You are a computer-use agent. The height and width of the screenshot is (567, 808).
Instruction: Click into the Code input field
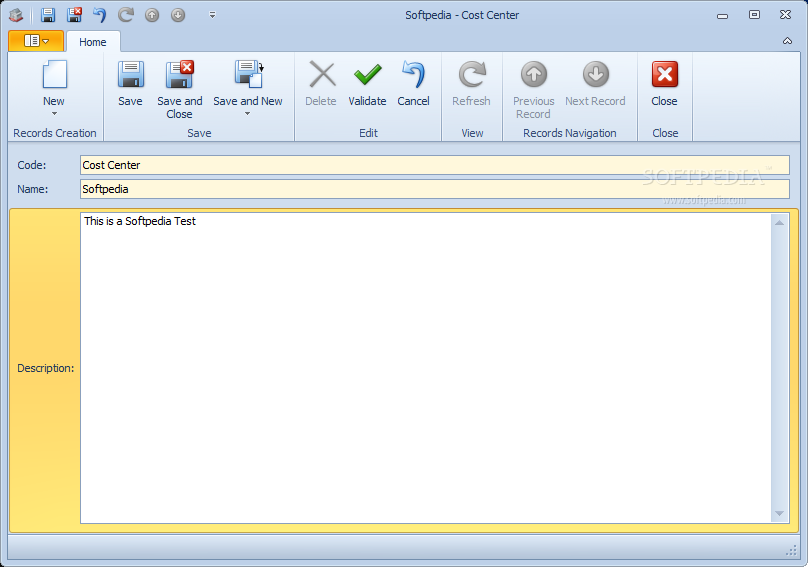[x=435, y=165]
